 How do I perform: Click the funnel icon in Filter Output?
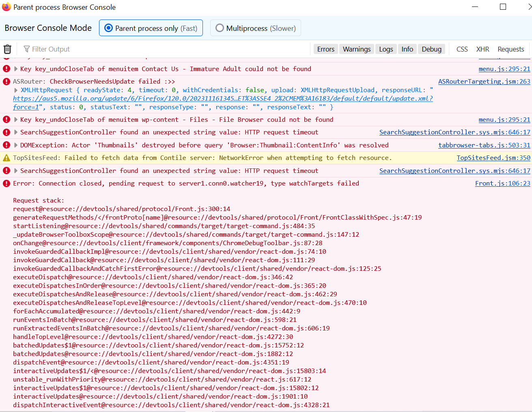pyautogui.click(x=27, y=49)
